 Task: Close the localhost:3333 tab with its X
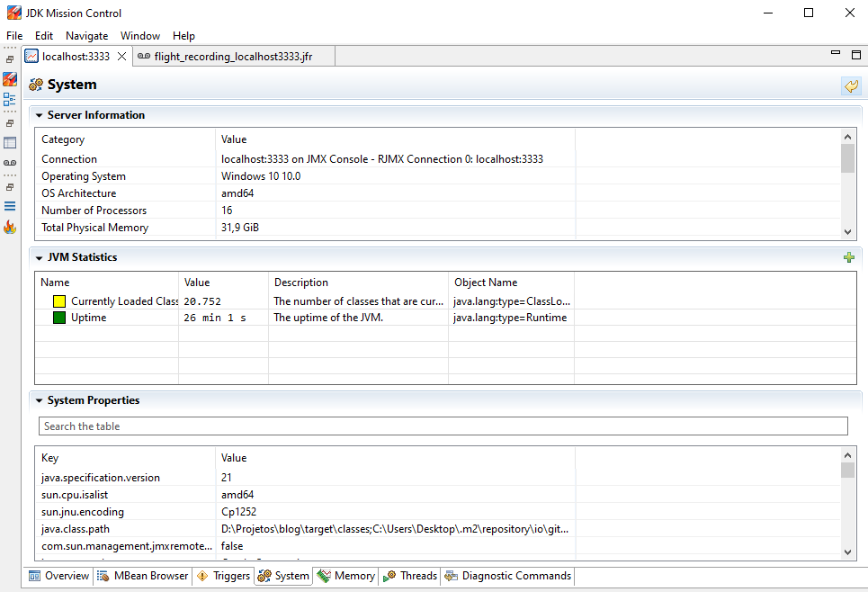121,57
